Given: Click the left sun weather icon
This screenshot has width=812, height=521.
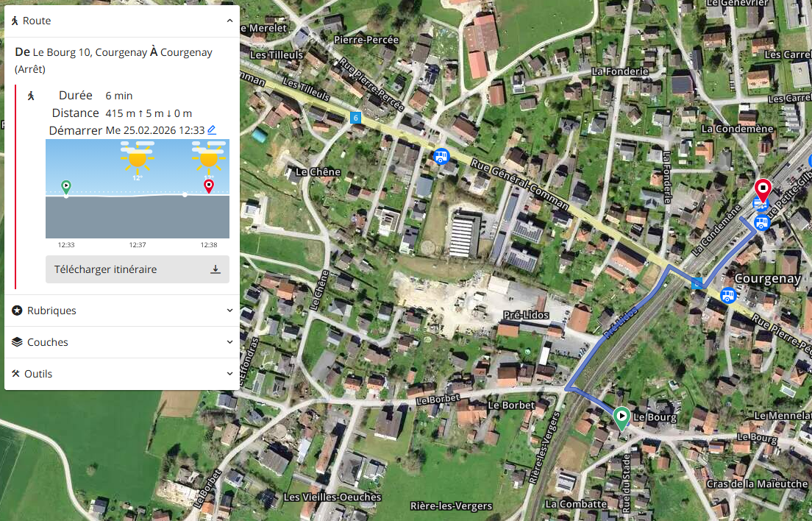Looking at the screenshot, I should (137, 157).
